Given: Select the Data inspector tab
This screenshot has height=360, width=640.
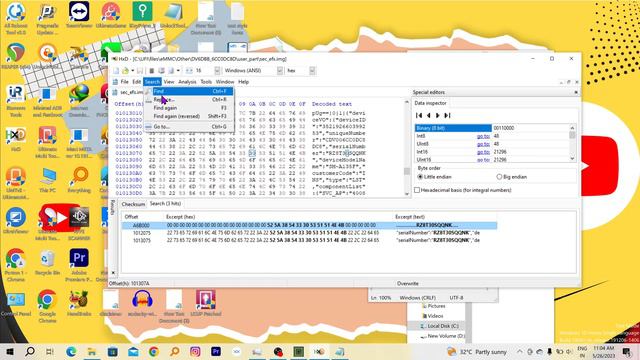Looking at the screenshot, I should 430,103.
